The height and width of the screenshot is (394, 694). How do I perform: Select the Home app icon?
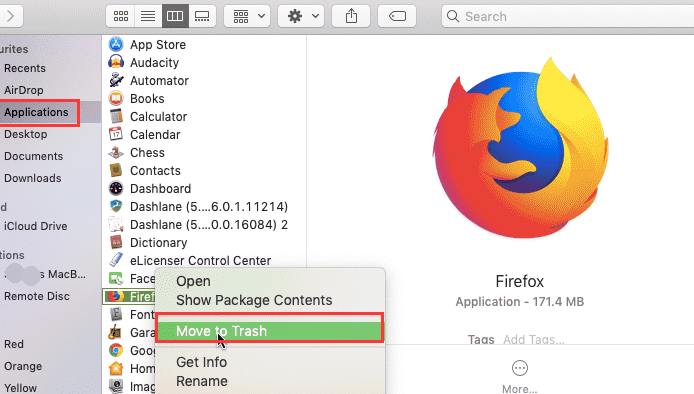(116, 368)
